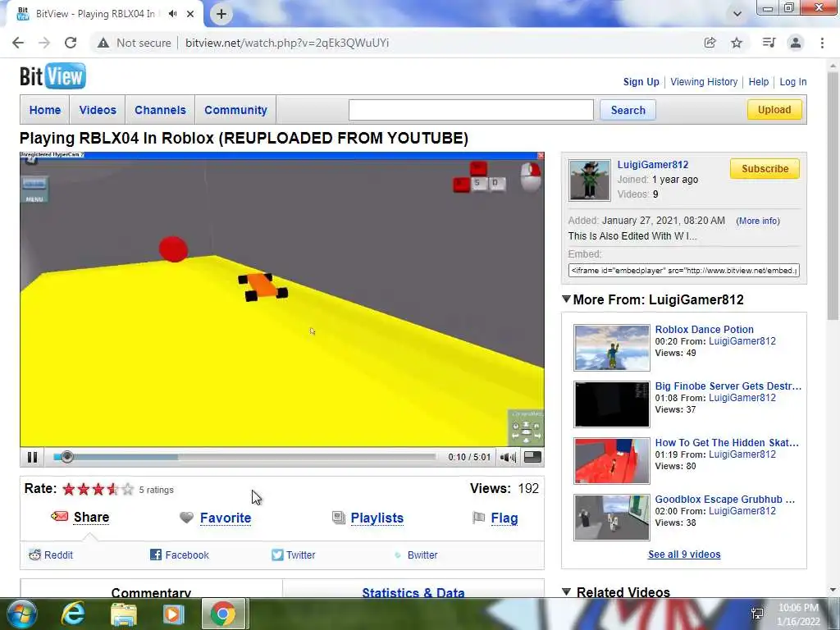Open Goodblox Escape Grubhub video link
This screenshot has width=840, height=630.
[725, 500]
